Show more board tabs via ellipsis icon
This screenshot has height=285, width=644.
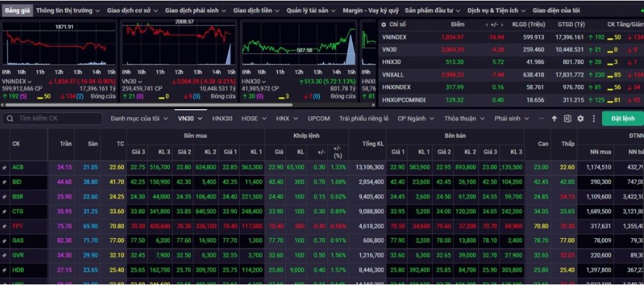click(x=541, y=119)
